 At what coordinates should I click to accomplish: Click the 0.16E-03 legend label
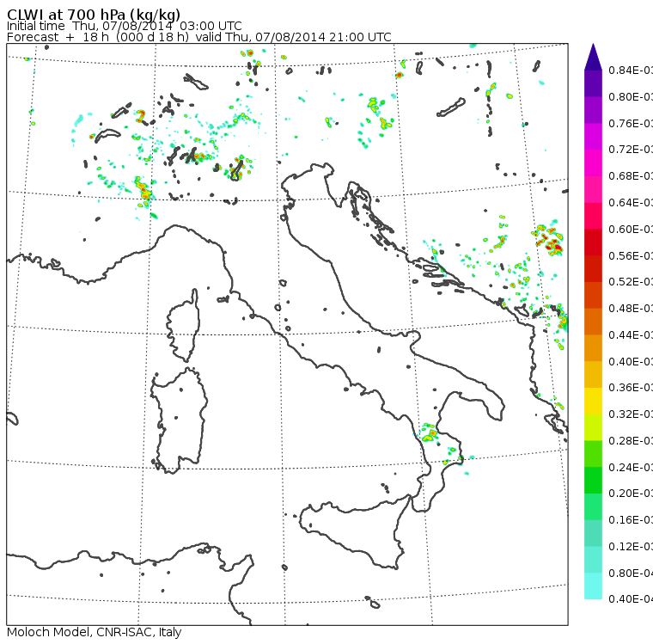631,520
